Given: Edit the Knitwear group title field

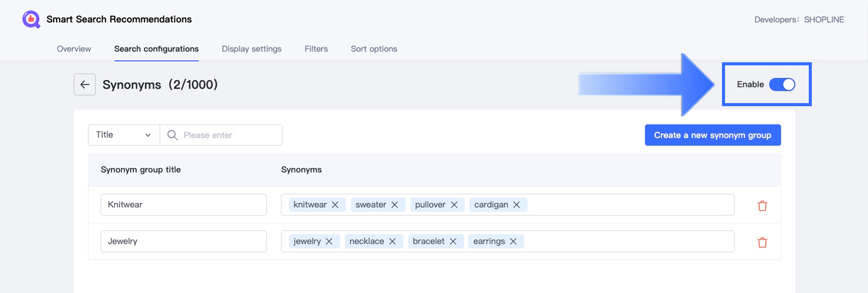Looking at the screenshot, I should click(183, 205).
